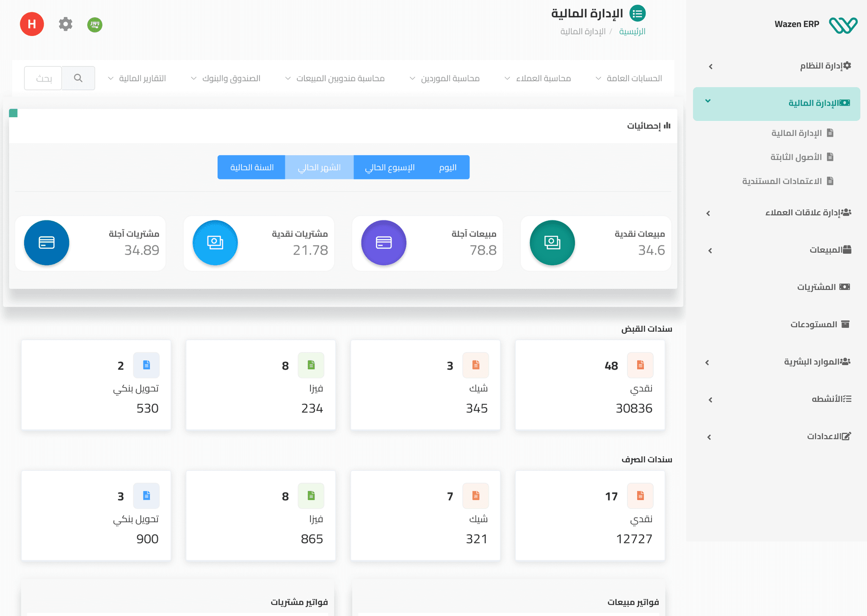Click the إحصائيات chart icon in the statistics header
Image resolution: width=867 pixels, height=616 pixels.
[x=668, y=125]
